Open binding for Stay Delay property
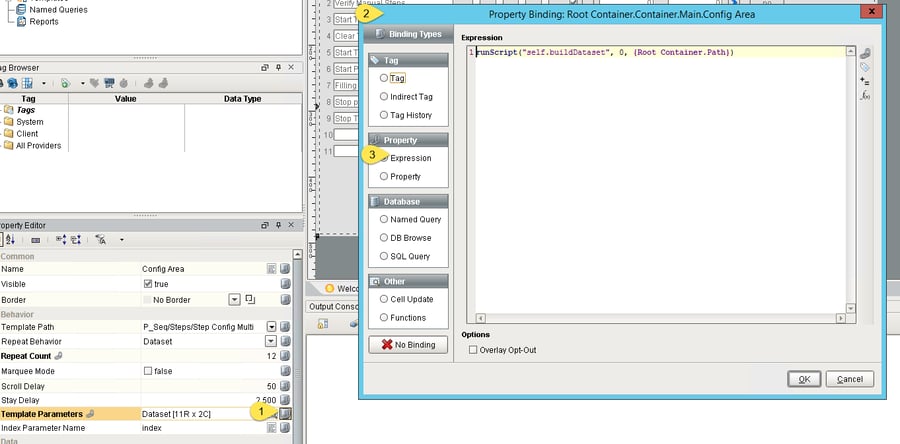 tap(285, 400)
